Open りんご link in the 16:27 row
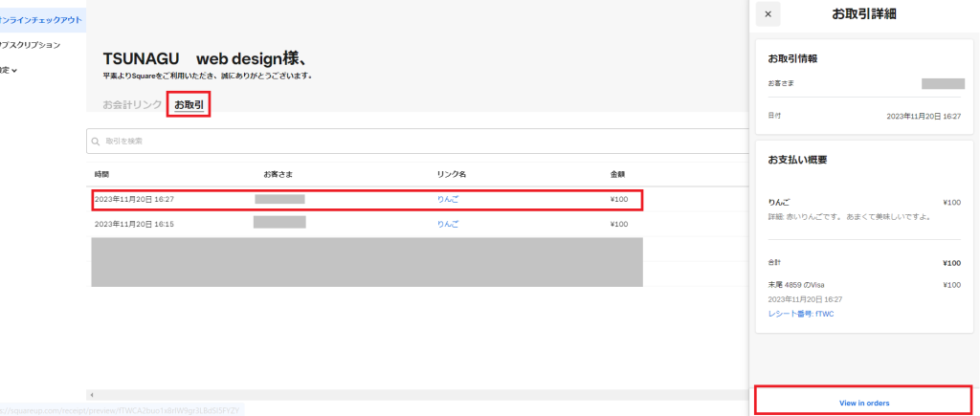The image size is (980, 416). coord(448,200)
